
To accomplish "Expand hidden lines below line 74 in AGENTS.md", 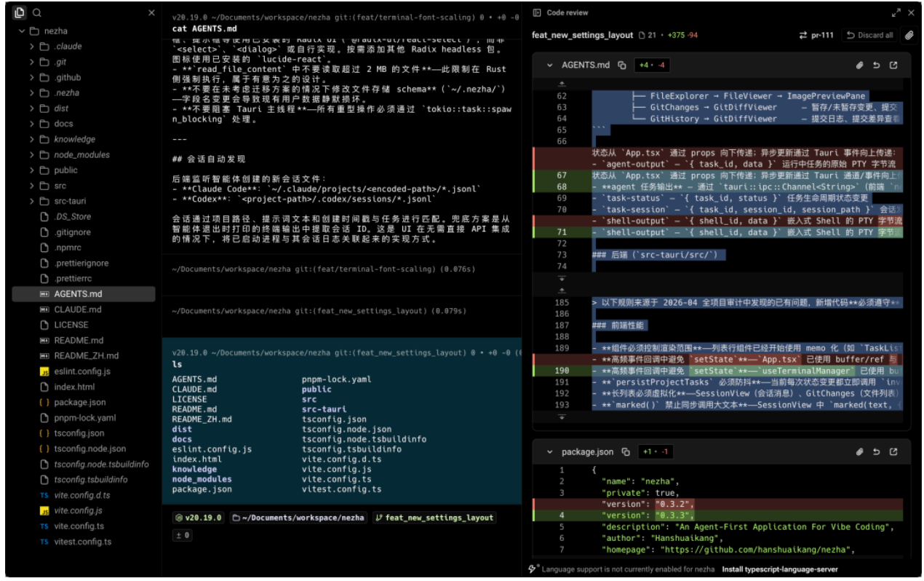I will click(561, 278).
